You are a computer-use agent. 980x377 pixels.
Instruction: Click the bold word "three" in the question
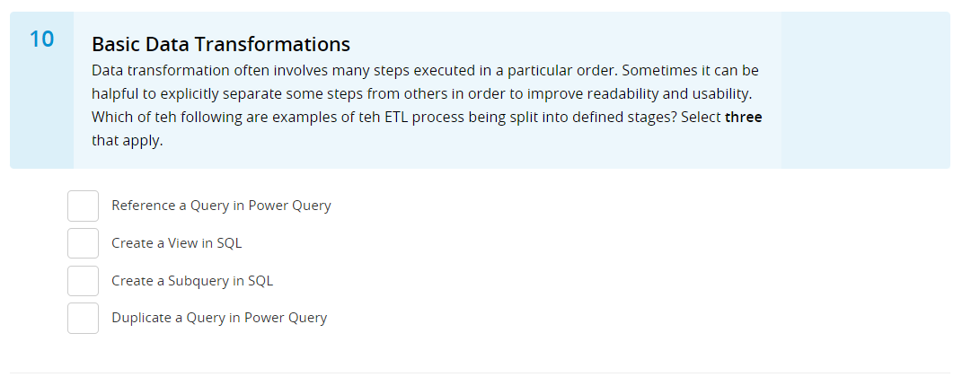click(743, 118)
